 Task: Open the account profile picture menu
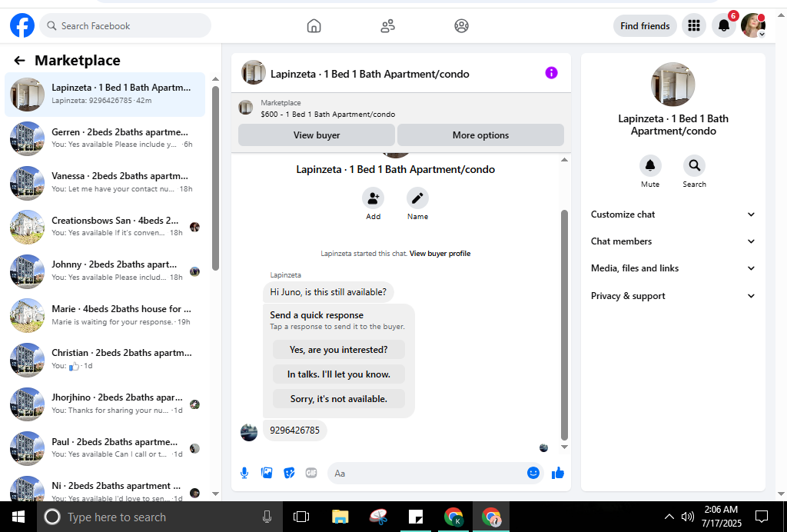click(x=753, y=25)
